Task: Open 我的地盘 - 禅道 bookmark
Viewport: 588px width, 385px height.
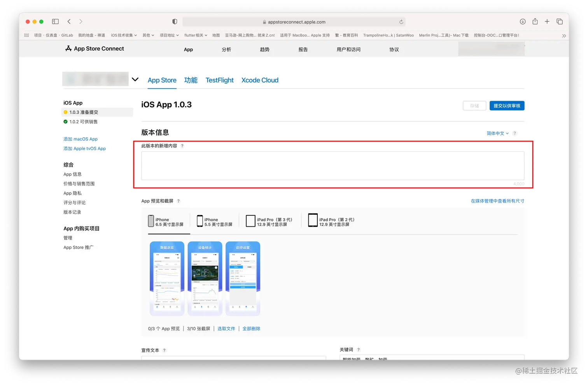Action: click(x=91, y=35)
